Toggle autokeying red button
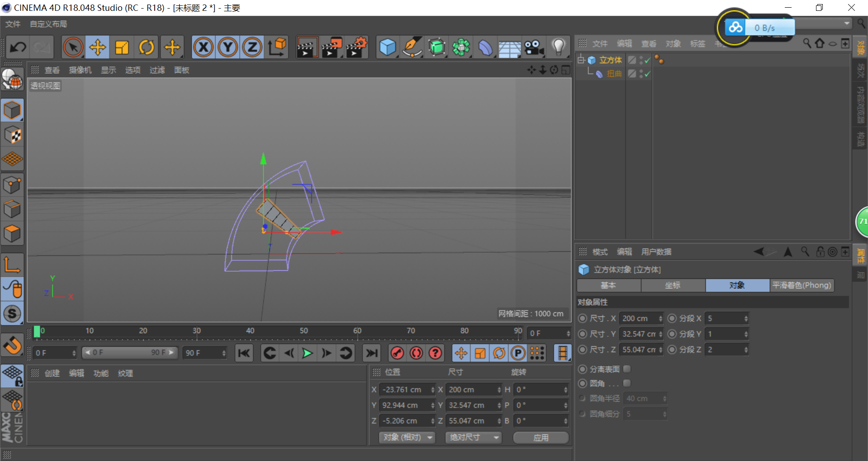This screenshot has width=868, height=461. click(x=416, y=353)
